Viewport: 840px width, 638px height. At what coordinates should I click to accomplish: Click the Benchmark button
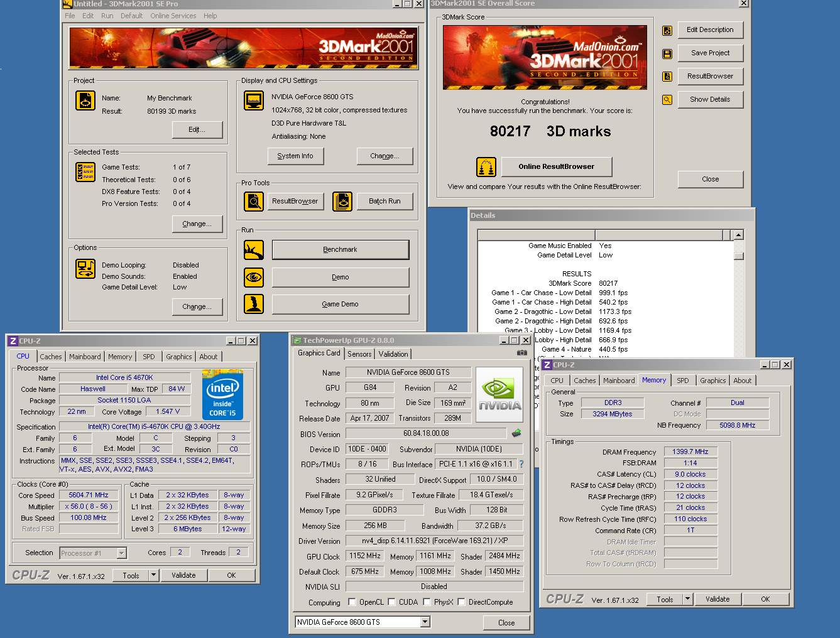click(340, 250)
